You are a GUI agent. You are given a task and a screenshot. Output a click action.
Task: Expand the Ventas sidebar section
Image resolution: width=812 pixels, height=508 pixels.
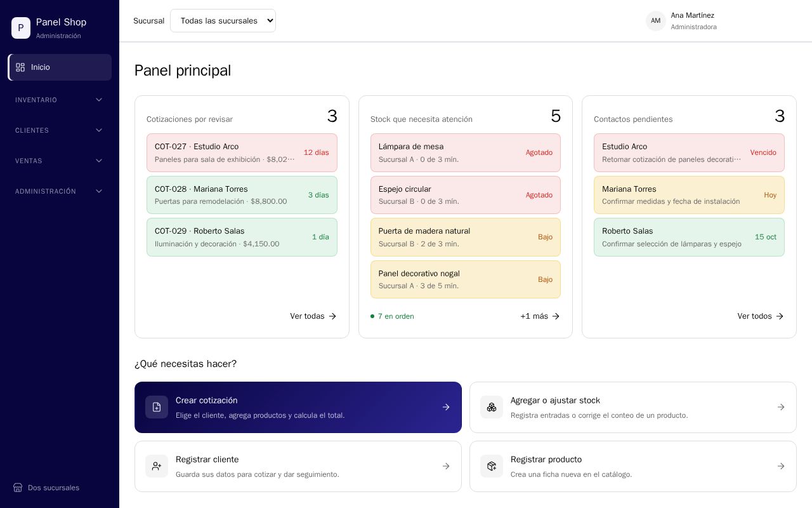tap(60, 161)
